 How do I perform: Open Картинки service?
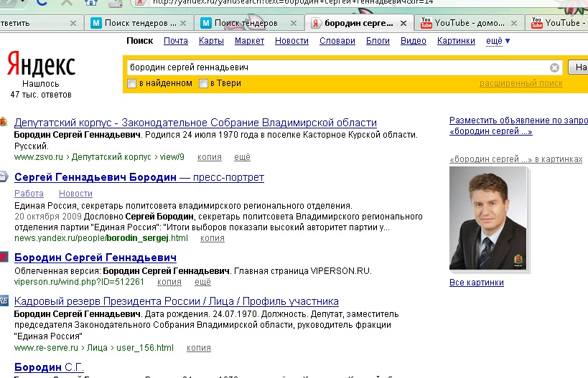(456, 41)
